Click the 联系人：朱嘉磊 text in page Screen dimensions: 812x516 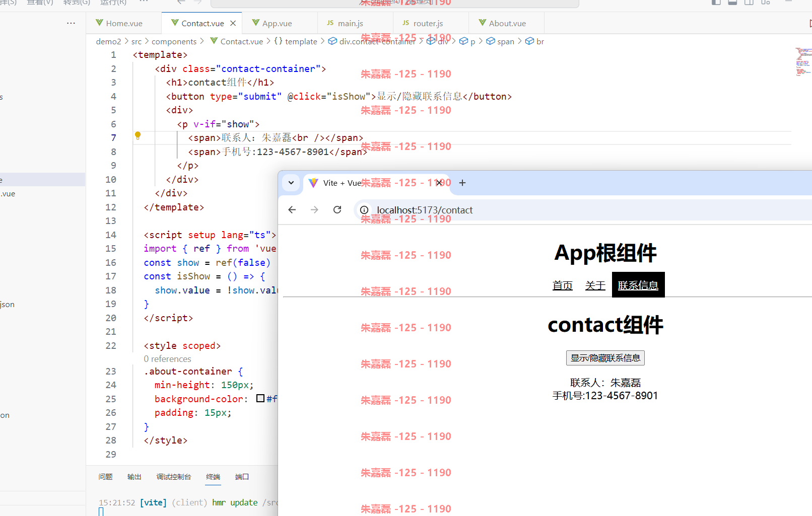coord(605,383)
